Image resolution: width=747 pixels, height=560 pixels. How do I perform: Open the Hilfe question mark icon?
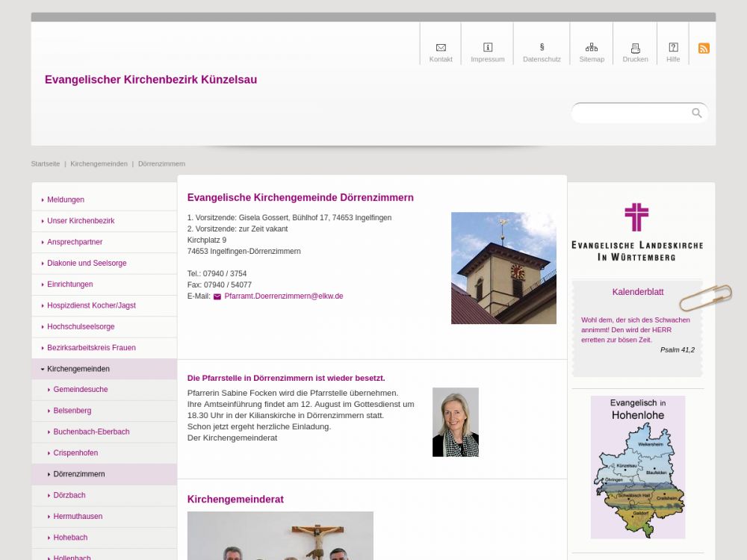point(673,48)
